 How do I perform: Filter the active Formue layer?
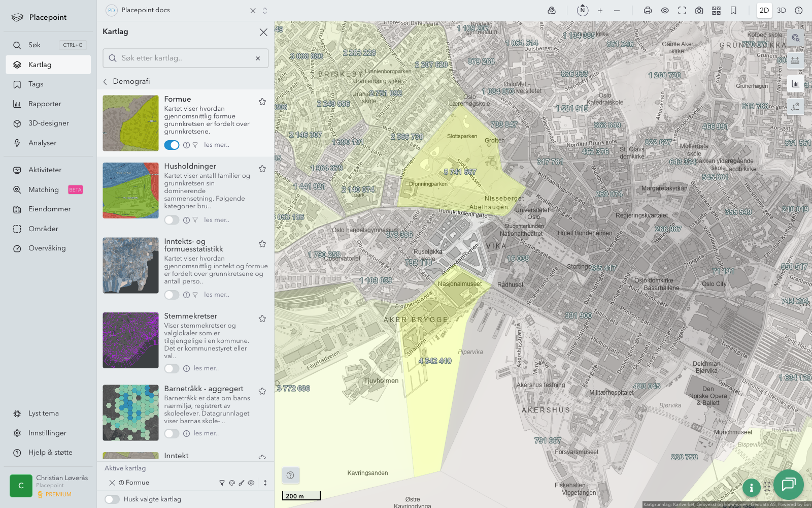[222, 483]
